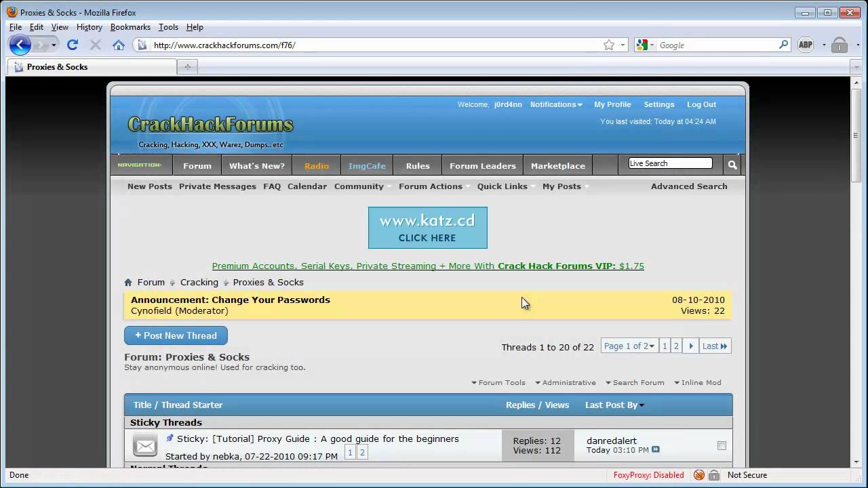Click the FoxyProxy status bar icon
Screen dimensions: 868x488
699,475
